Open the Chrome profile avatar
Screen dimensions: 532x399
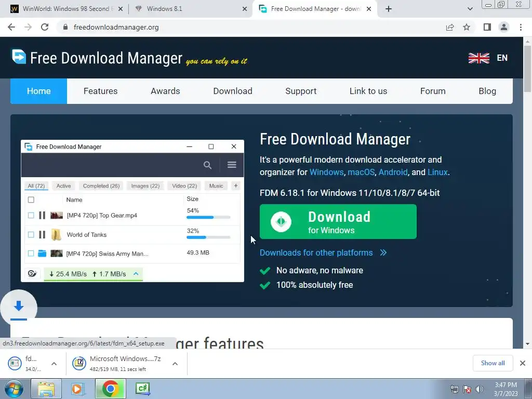tap(504, 27)
